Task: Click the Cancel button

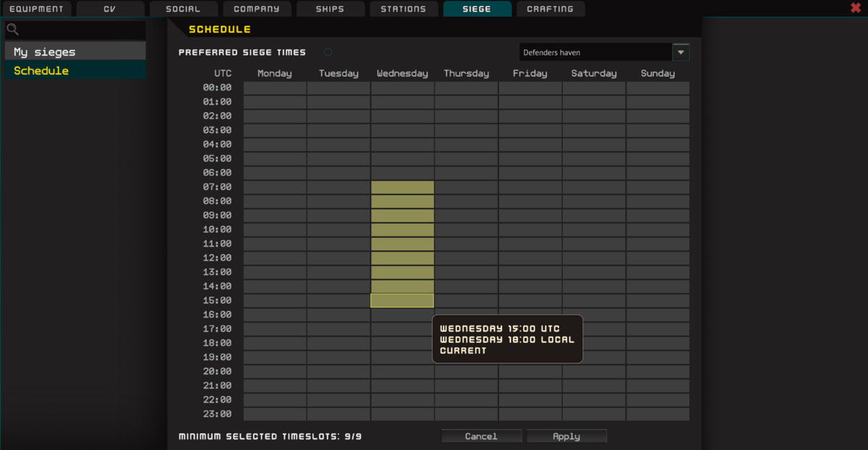Action: pyautogui.click(x=481, y=436)
